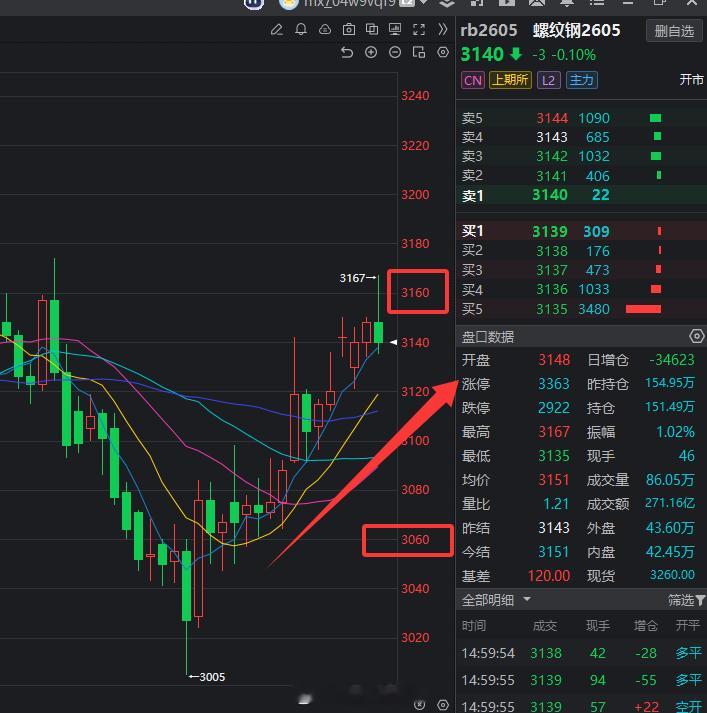Click the 买2 price 3138
The height and width of the screenshot is (713, 707).
coord(552,251)
